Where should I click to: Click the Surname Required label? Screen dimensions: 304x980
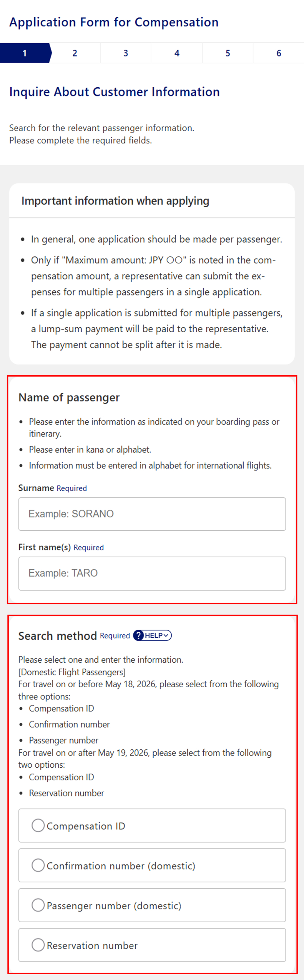[x=52, y=488]
